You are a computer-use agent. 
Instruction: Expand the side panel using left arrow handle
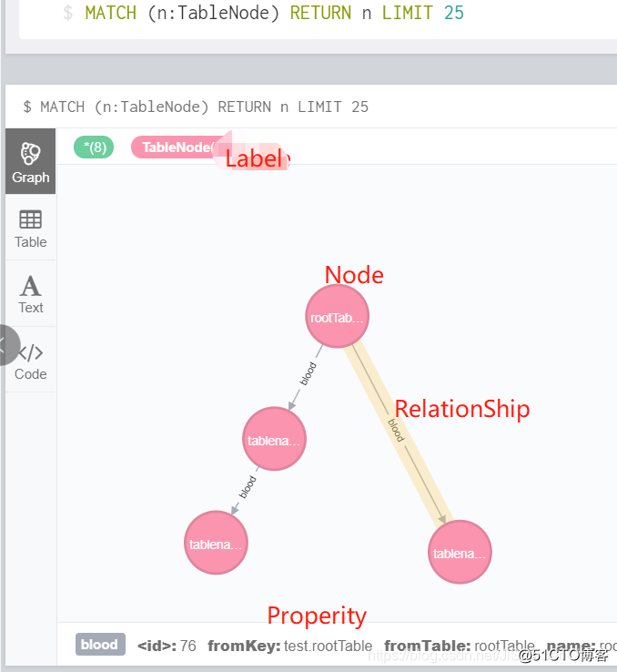pos(6,345)
